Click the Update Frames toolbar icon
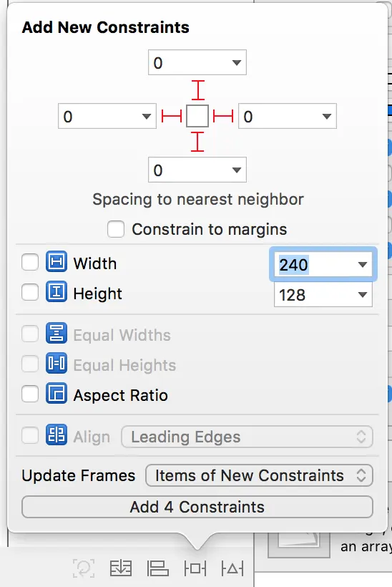This screenshot has width=392, height=587. tap(84, 568)
